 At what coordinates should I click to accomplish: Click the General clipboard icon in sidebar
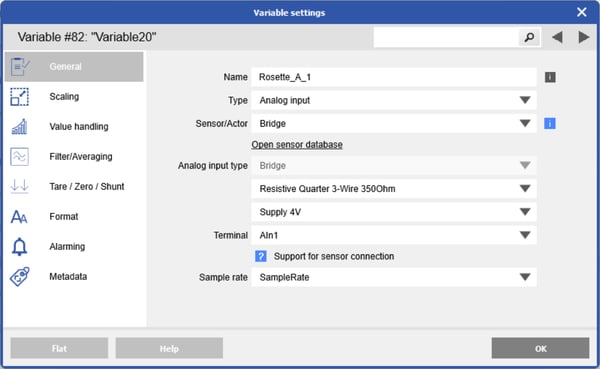click(x=20, y=67)
